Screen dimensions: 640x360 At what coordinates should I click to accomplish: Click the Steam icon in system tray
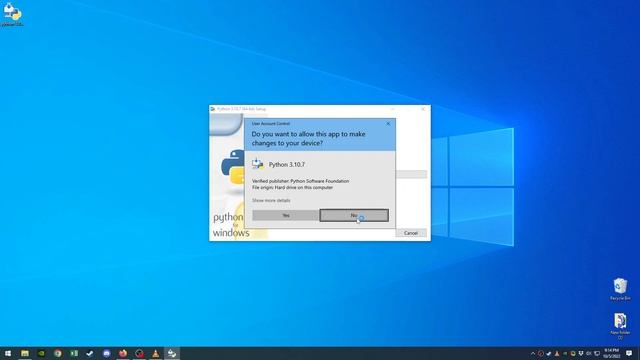(549, 353)
